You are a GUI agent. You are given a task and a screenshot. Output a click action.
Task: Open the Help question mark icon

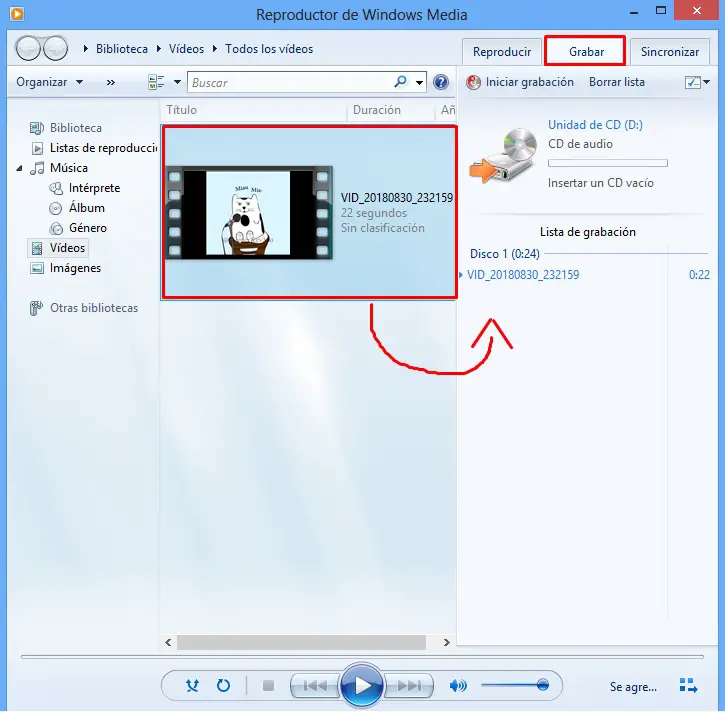441,82
